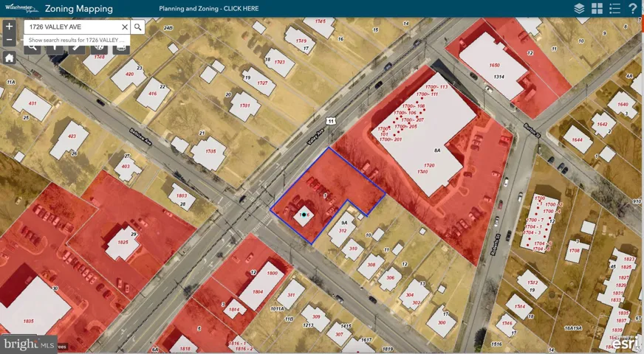644x354 pixels.
Task: Clear the 1726 VALLEY AVE search text
Action: pyautogui.click(x=125, y=27)
